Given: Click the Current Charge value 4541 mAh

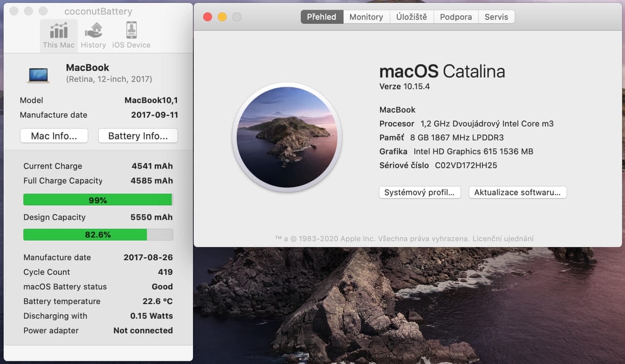Looking at the screenshot, I should (152, 166).
